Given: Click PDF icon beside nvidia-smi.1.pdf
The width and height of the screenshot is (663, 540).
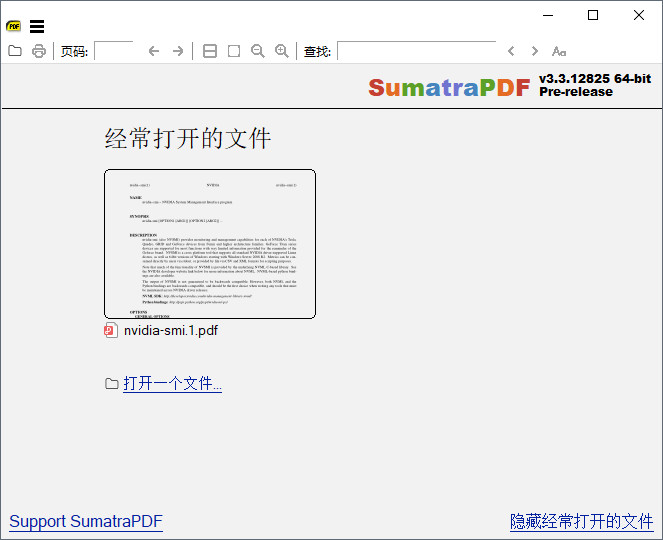Looking at the screenshot, I should (111, 330).
